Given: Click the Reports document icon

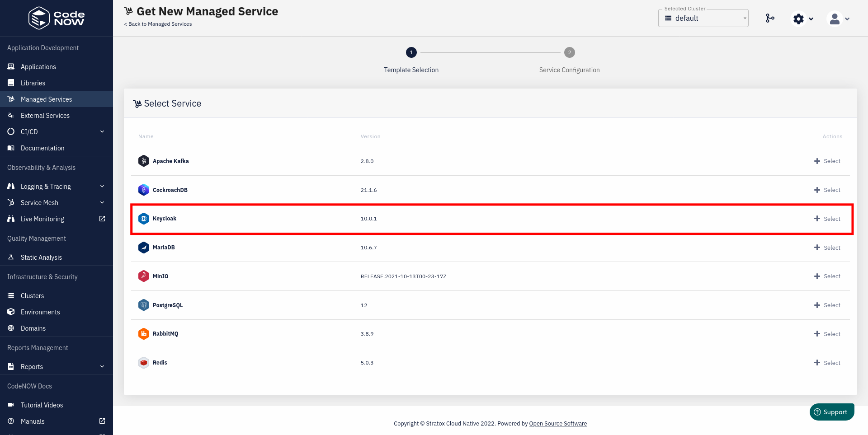Looking at the screenshot, I should (x=11, y=367).
